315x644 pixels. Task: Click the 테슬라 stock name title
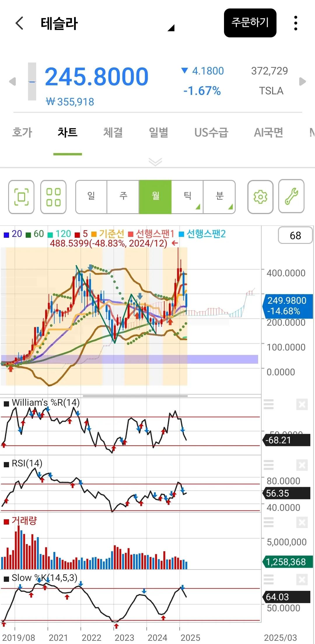59,23
